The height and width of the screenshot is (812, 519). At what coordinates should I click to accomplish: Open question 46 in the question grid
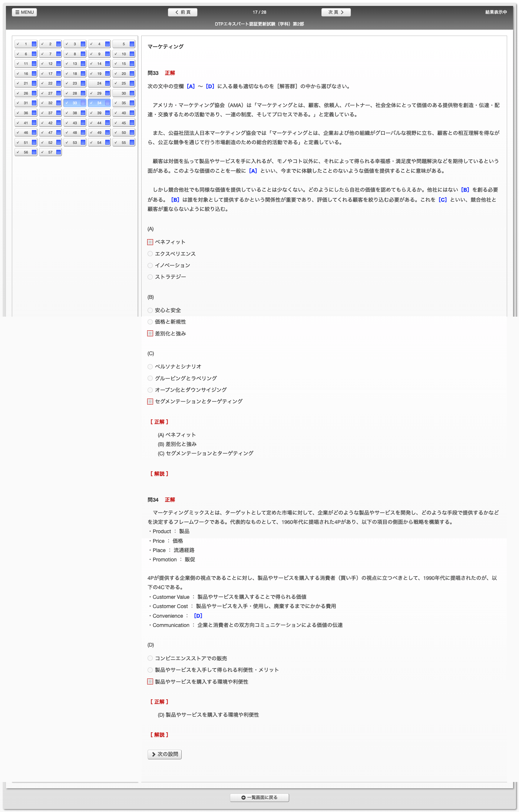click(26, 132)
